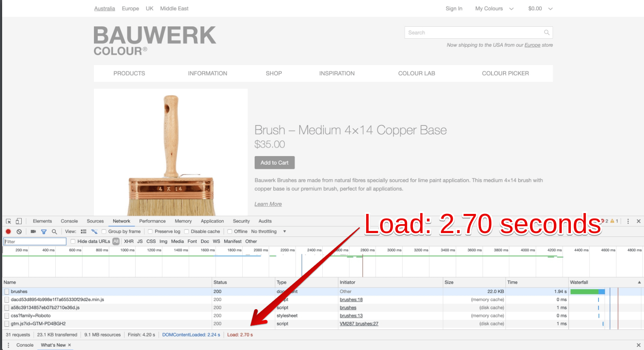Clear the network log
644x350 pixels.
[x=19, y=231]
